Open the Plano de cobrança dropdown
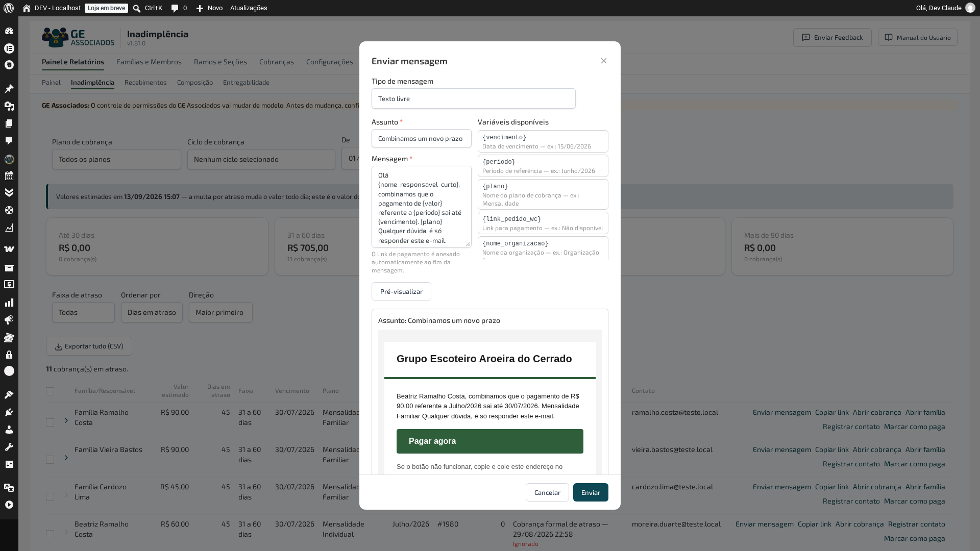 click(x=116, y=159)
